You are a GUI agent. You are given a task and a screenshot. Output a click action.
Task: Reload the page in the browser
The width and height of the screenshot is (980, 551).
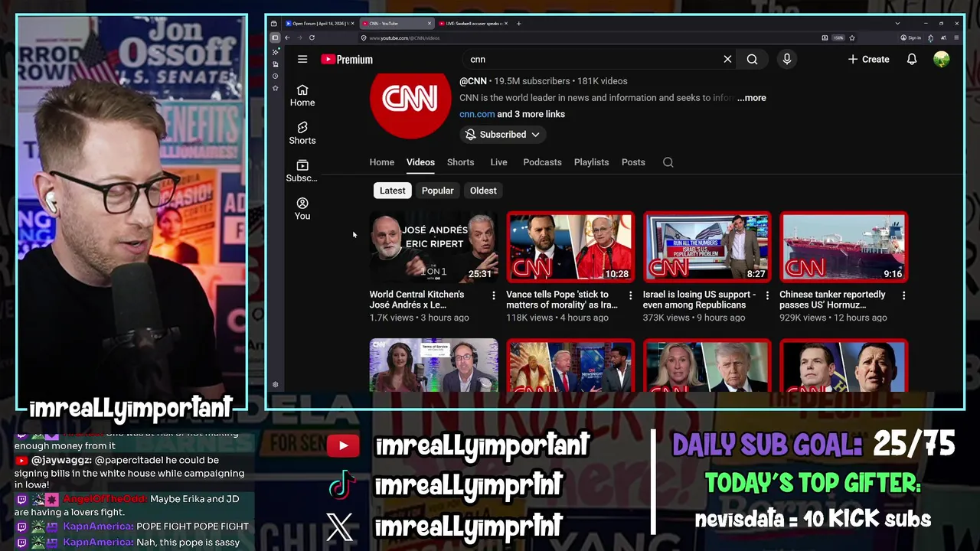pyautogui.click(x=312, y=37)
